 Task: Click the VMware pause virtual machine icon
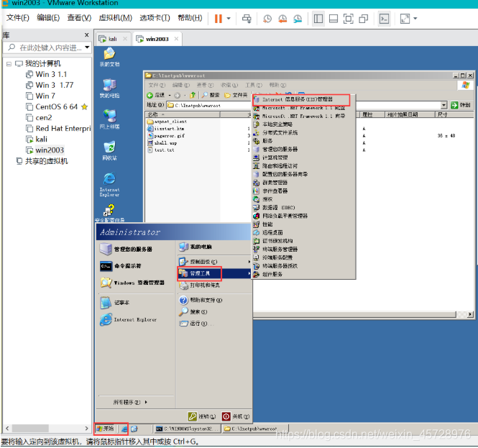coord(218,19)
